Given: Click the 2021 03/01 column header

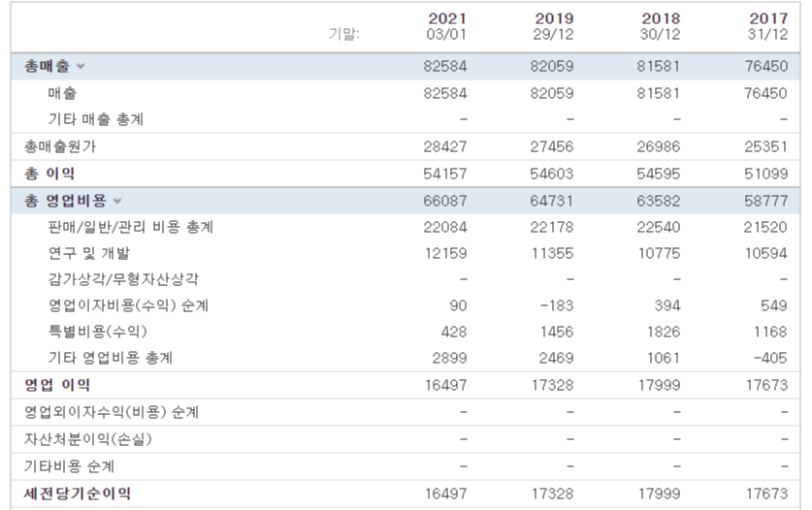Looking at the screenshot, I should point(447,26).
